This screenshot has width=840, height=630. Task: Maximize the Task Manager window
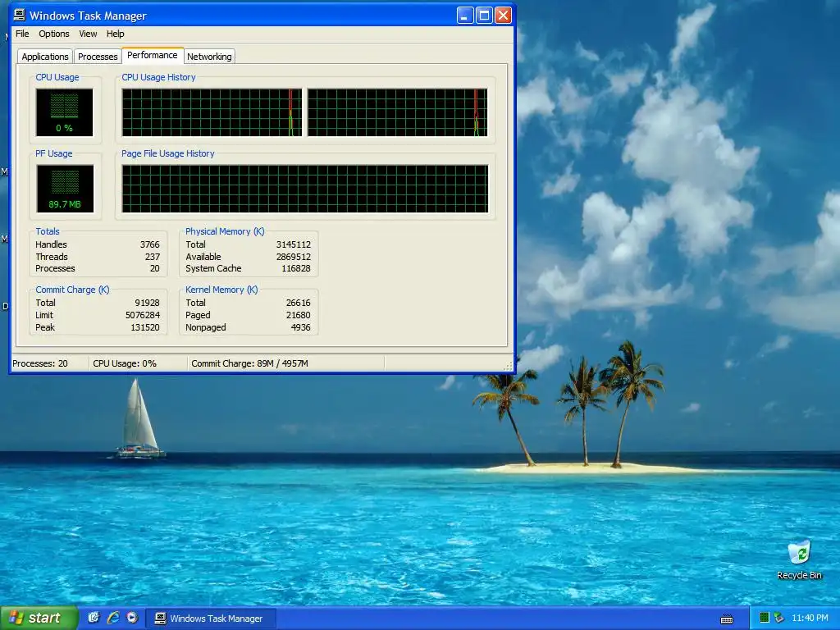(484, 15)
